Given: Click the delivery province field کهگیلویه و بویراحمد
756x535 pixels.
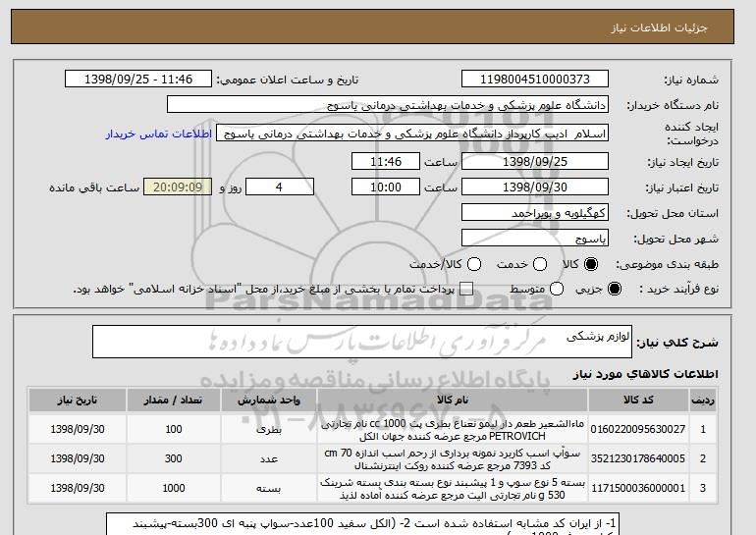Looking at the screenshot, I should click(535, 213).
